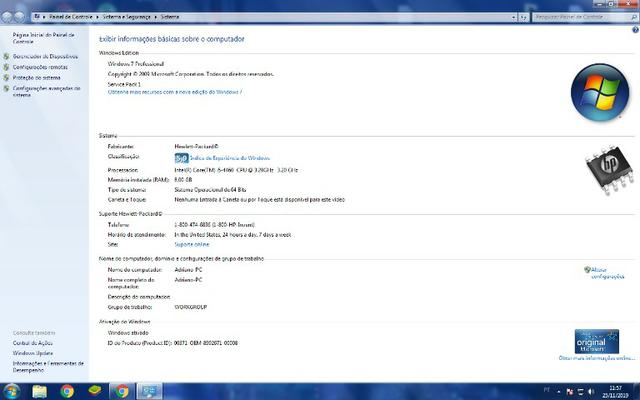640x400 pixels.
Task: Click the shield icon beside Gerenciador de Dispositivos
Action: click(x=6, y=56)
